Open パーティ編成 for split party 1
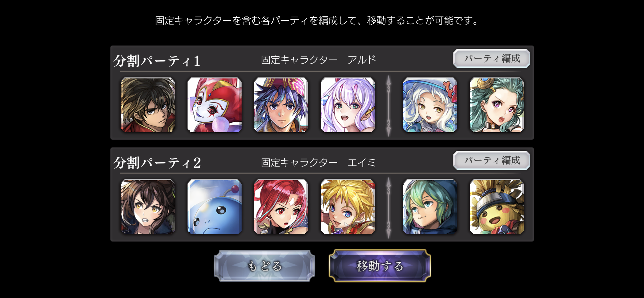644x298 pixels. point(491,58)
